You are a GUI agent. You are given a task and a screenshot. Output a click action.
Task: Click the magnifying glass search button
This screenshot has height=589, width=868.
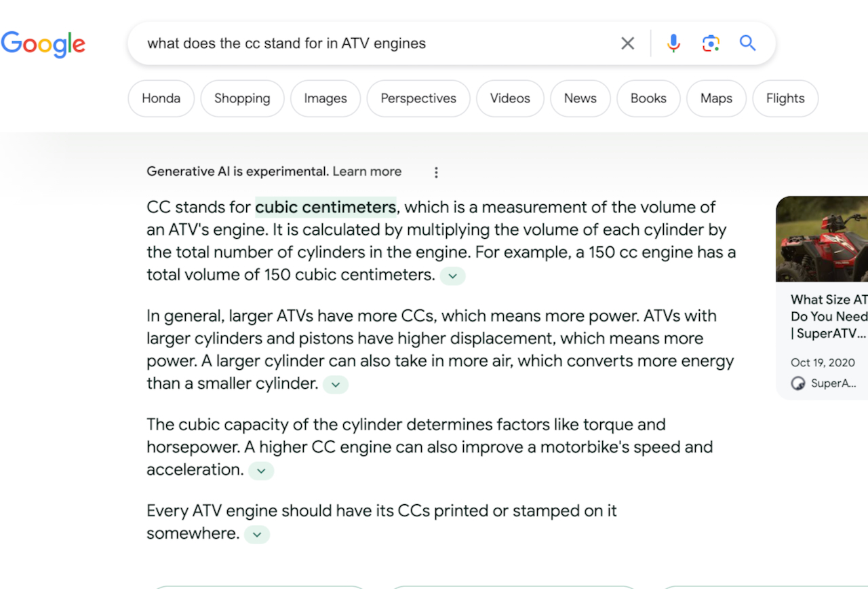747,43
